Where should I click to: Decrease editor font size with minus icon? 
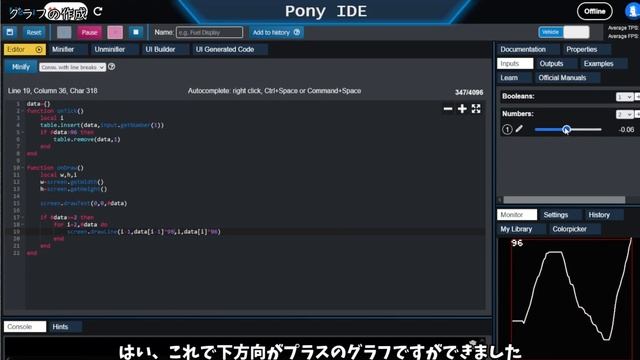click(448, 109)
